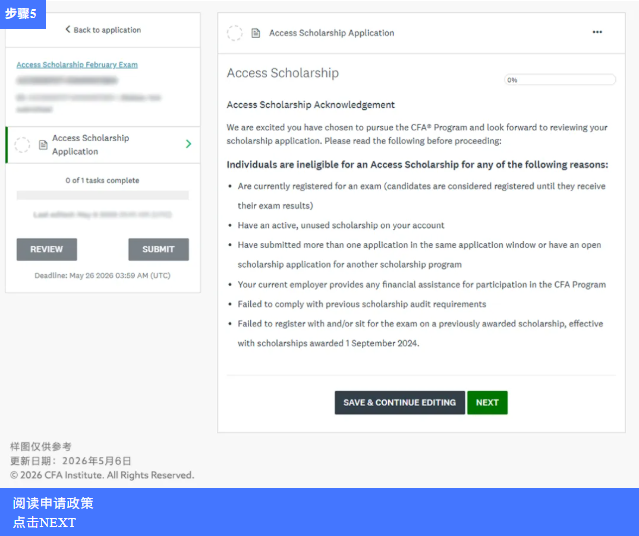Image resolution: width=639 pixels, height=536 pixels.
Task: Click 'Have submitted more than one application' bullet
Action: [x=419, y=255]
